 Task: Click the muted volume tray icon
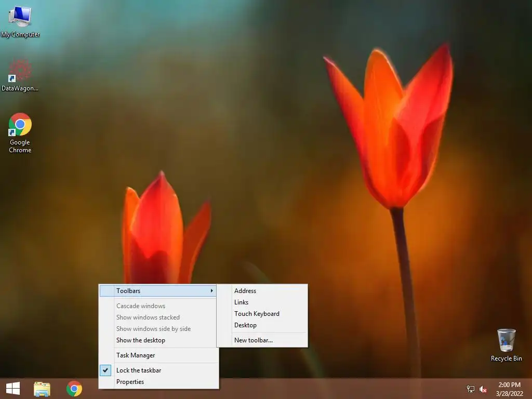pyautogui.click(x=483, y=389)
